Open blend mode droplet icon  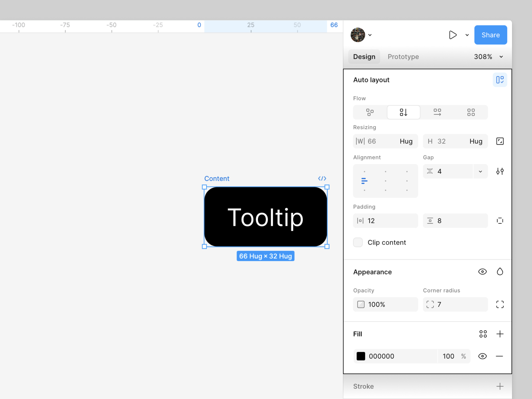point(500,272)
